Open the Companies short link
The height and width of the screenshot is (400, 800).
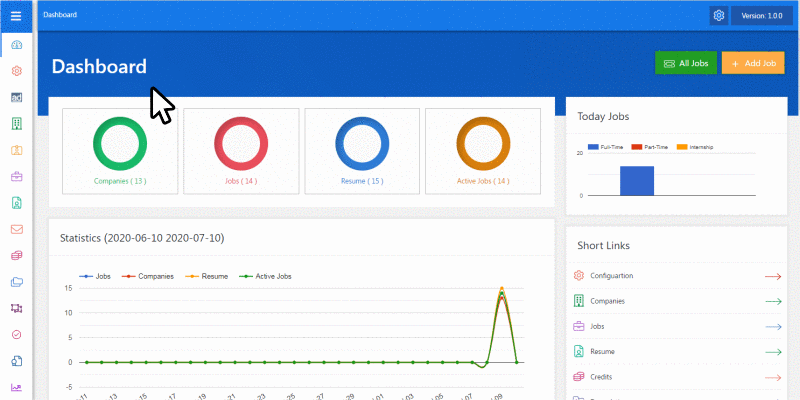click(607, 302)
